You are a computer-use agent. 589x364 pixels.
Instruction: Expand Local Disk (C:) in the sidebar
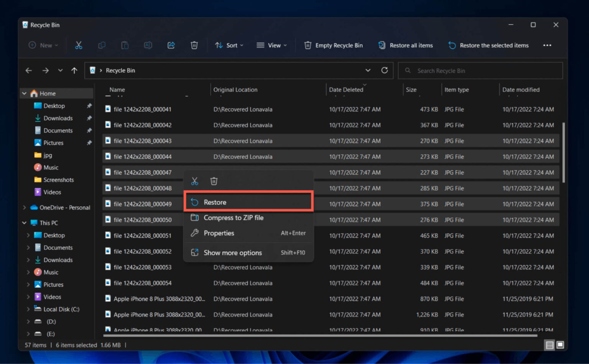pos(28,309)
